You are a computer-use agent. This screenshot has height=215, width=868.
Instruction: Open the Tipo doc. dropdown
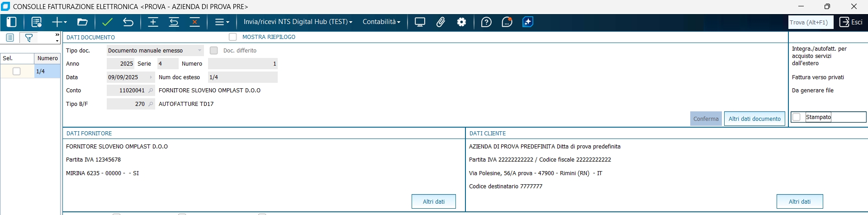(x=199, y=51)
